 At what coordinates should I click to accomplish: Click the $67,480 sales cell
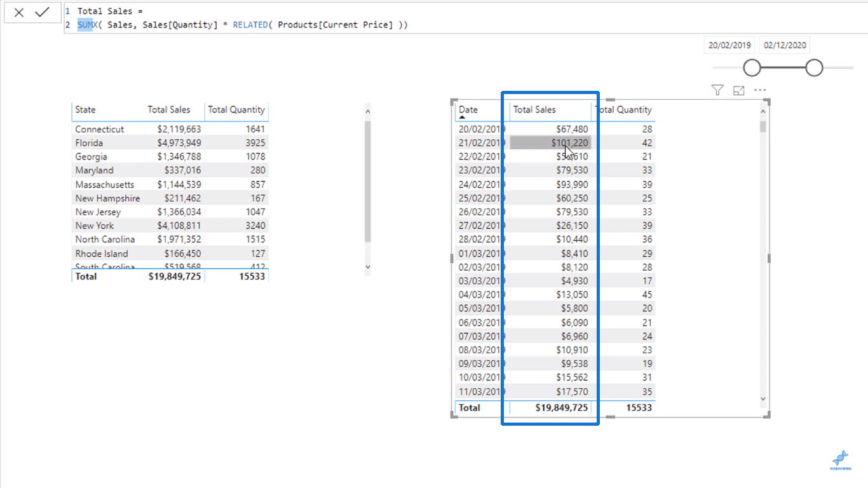(x=572, y=129)
